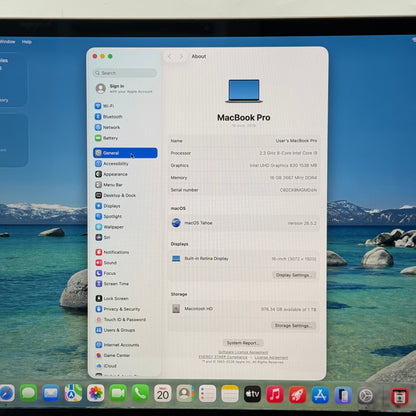The image size is (416, 416).
Task: Open Photos from the Dock
Action: click(96, 393)
